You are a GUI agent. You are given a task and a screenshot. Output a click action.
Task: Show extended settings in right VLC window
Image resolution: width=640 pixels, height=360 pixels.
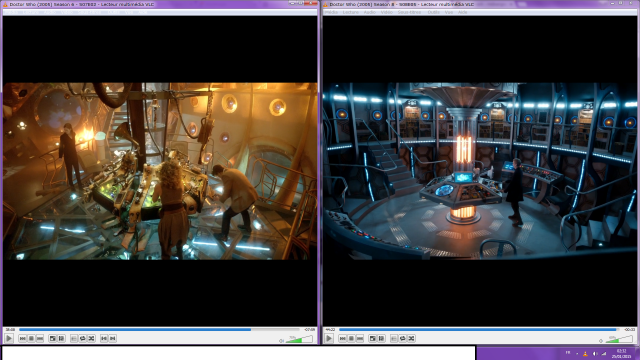click(381, 338)
